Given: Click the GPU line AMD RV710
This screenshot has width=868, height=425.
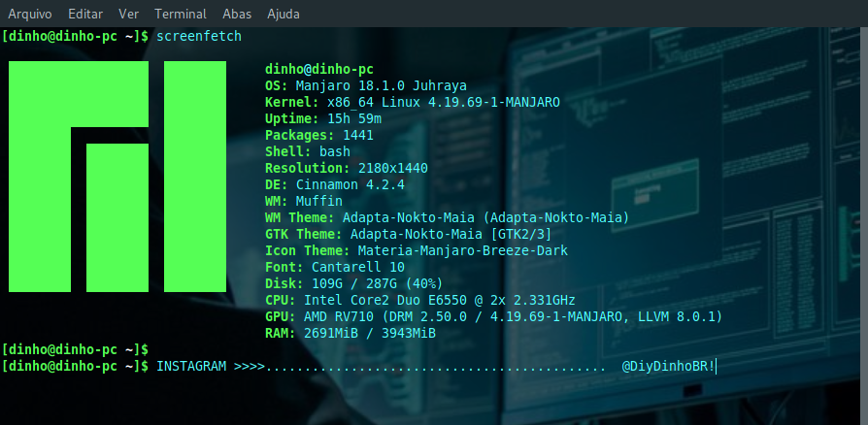Looking at the screenshot, I should [494, 317].
